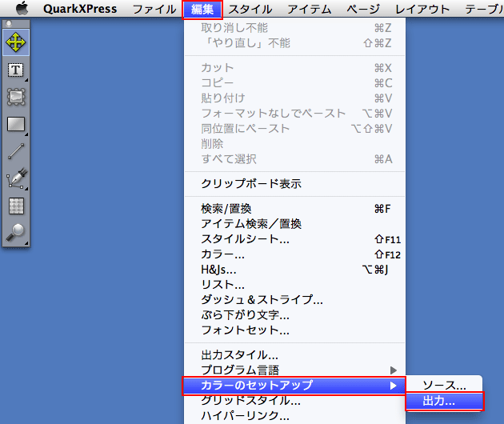Open the ページ menu
Screen dimensions: 504x424
coord(363,9)
